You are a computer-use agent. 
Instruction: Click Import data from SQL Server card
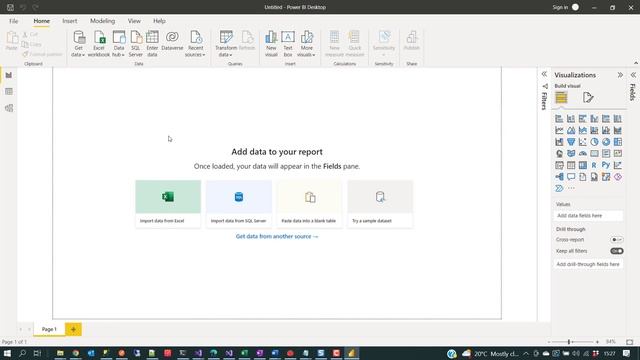click(239, 204)
